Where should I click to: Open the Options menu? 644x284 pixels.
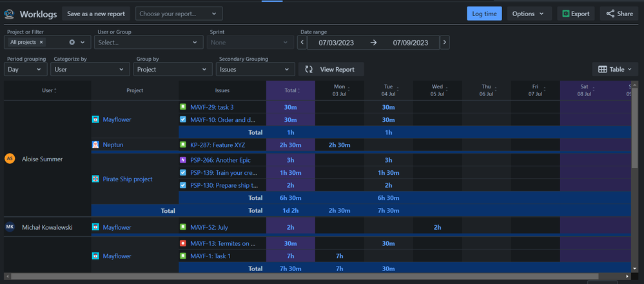527,14
